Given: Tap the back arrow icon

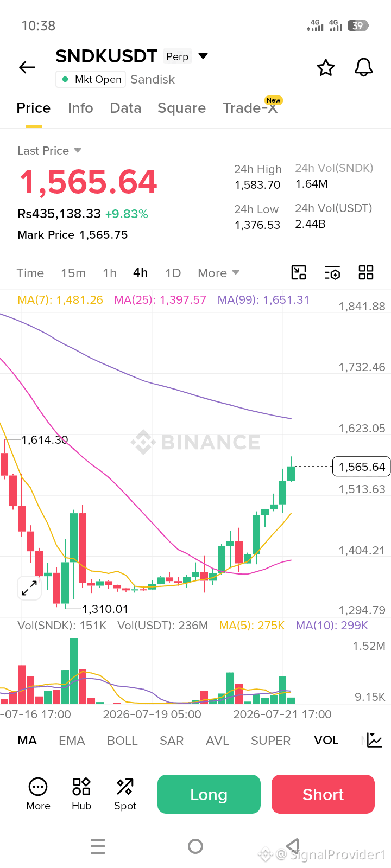Looking at the screenshot, I should [27, 67].
